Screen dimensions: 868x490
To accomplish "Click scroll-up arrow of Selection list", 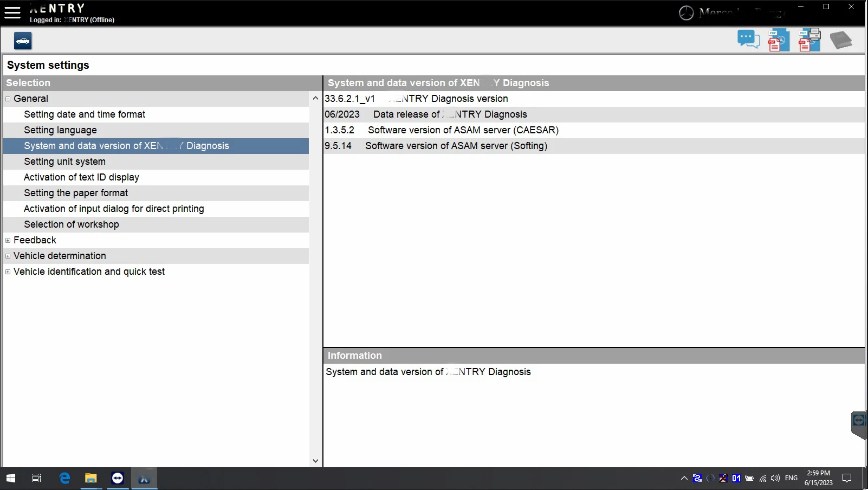I will point(315,98).
